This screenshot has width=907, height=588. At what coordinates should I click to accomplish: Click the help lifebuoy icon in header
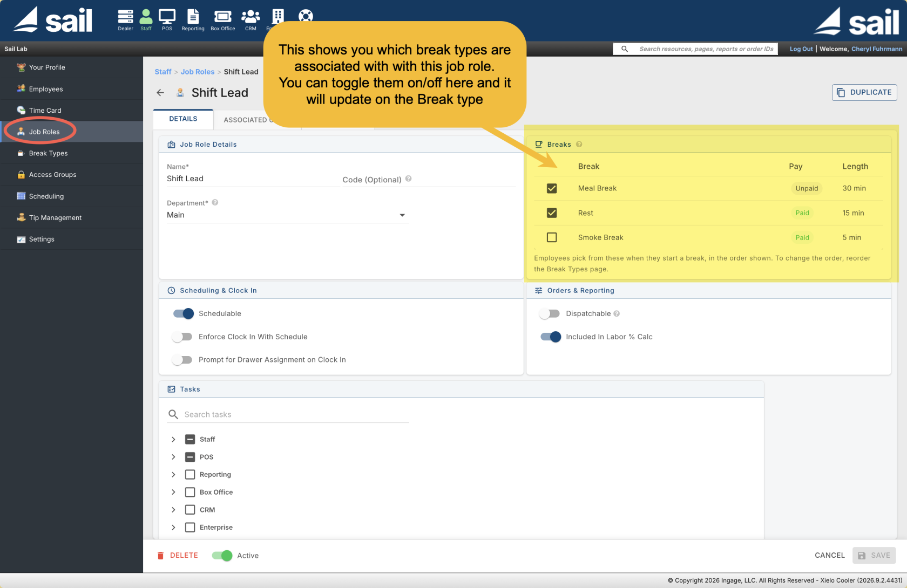click(306, 16)
